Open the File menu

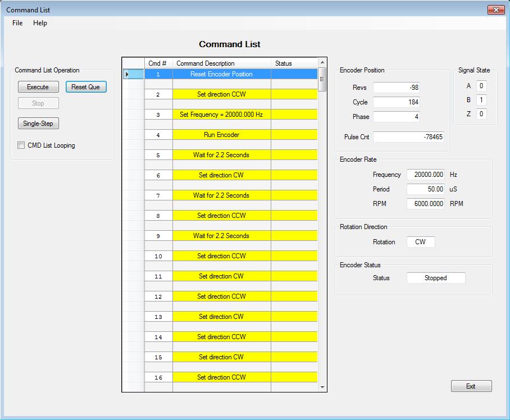(x=17, y=23)
